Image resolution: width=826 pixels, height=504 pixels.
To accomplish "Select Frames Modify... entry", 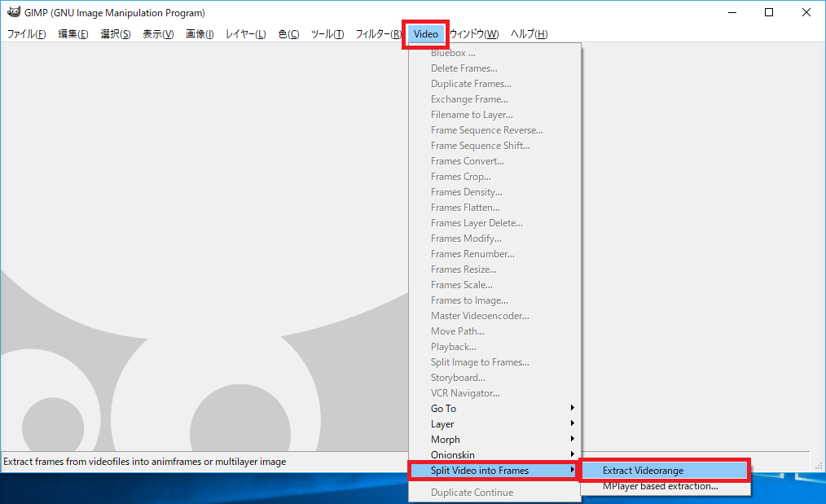I will 494,239.
